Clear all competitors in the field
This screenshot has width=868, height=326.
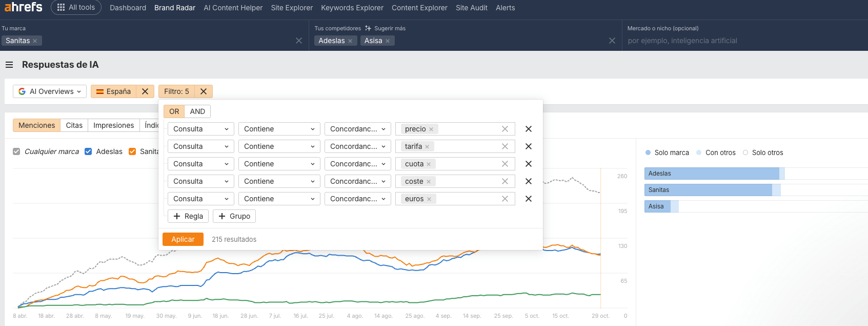(612, 41)
